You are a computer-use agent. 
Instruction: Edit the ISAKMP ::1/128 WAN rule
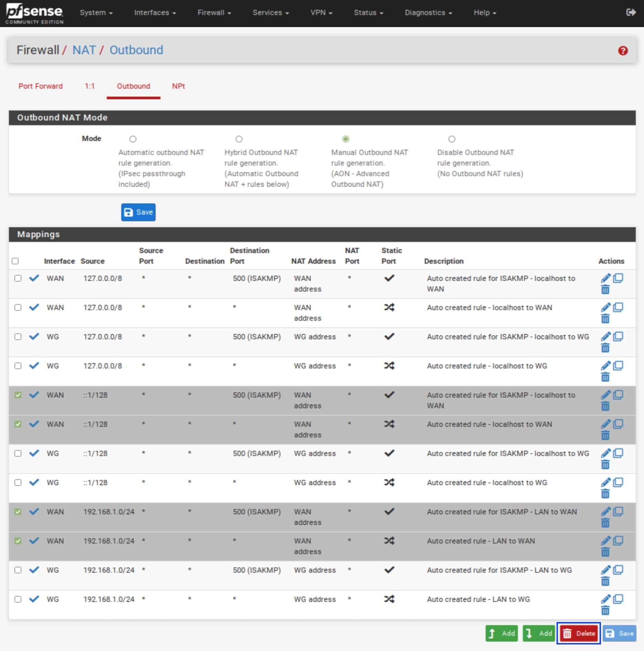coord(605,395)
